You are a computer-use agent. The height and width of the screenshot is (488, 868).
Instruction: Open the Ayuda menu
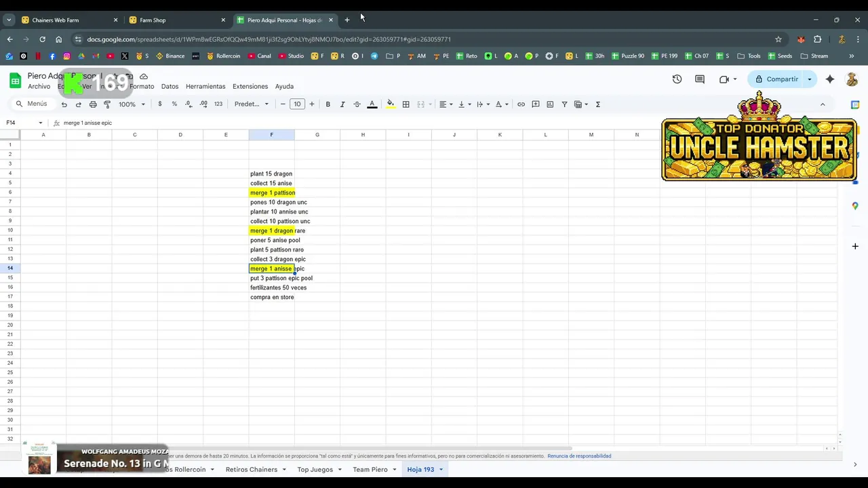[x=284, y=87]
